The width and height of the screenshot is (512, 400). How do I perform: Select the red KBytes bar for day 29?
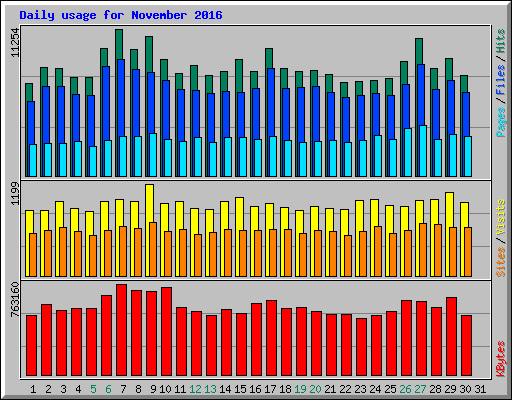[x=452, y=337]
